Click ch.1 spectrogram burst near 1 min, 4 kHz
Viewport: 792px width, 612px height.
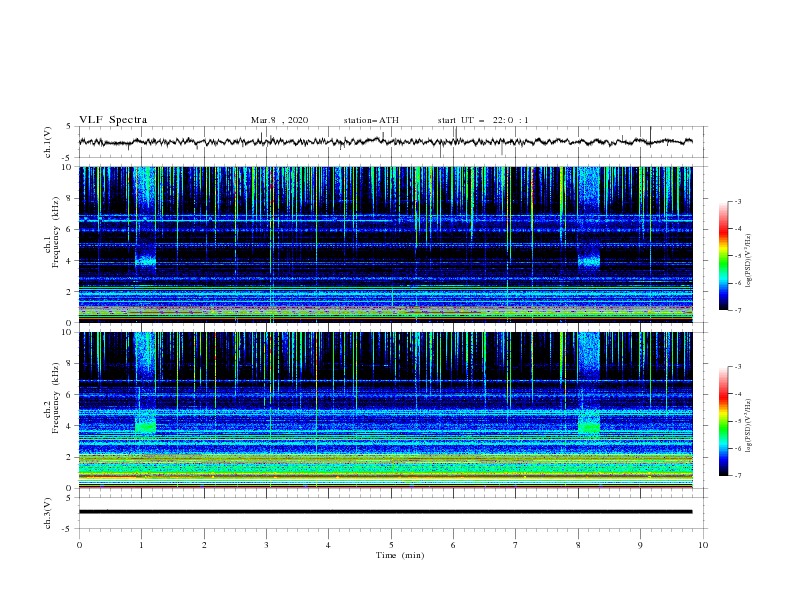click(x=145, y=260)
